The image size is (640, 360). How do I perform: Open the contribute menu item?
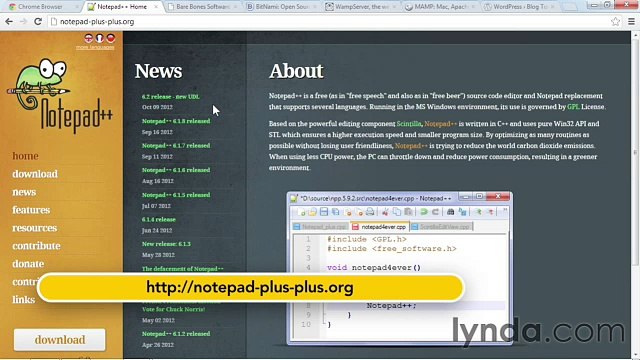click(36, 246)
